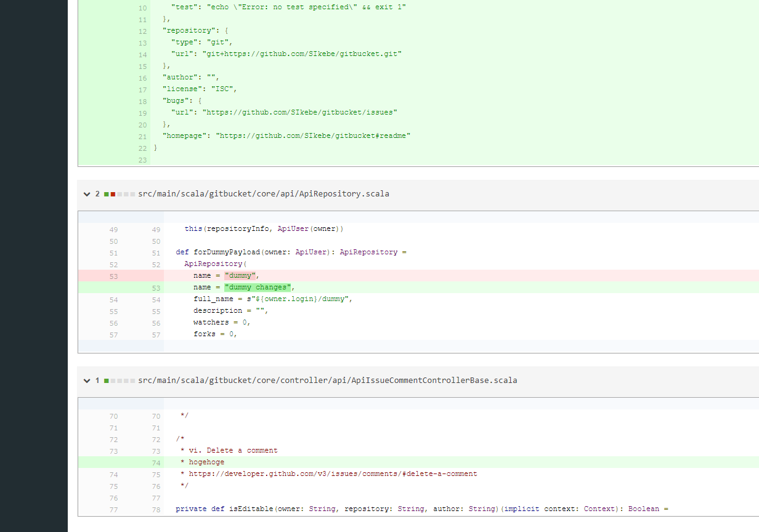759x532 pixels.
Task: Click the change count 1 in ApiIssueCommentControllerBase.scala header
Action: pyautogui.click(x=97, y=381)
